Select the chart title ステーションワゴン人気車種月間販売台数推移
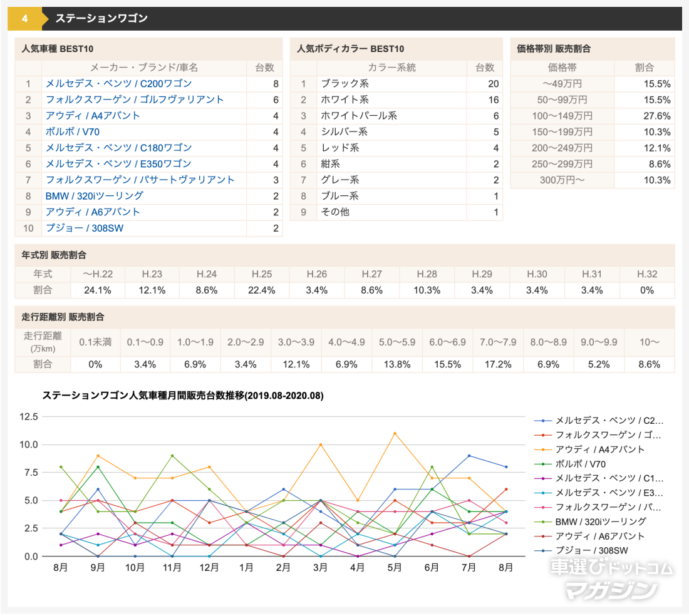689x616 pixels. click(x=183, y=396)
